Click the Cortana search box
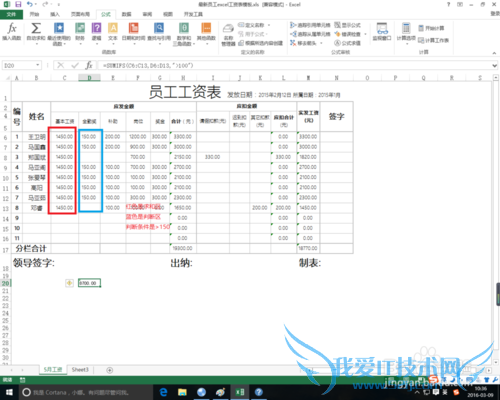The image size is (500, 400). coord(86,392)
